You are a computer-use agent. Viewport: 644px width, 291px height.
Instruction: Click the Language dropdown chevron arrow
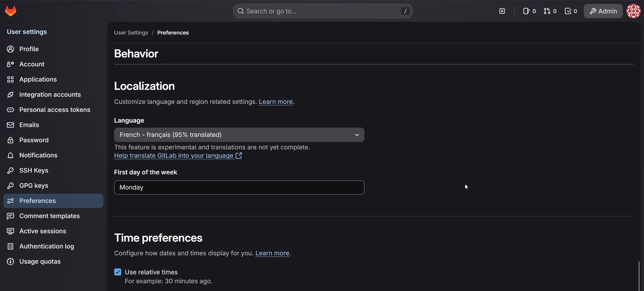pyautogui.click(x=357, y=135)
